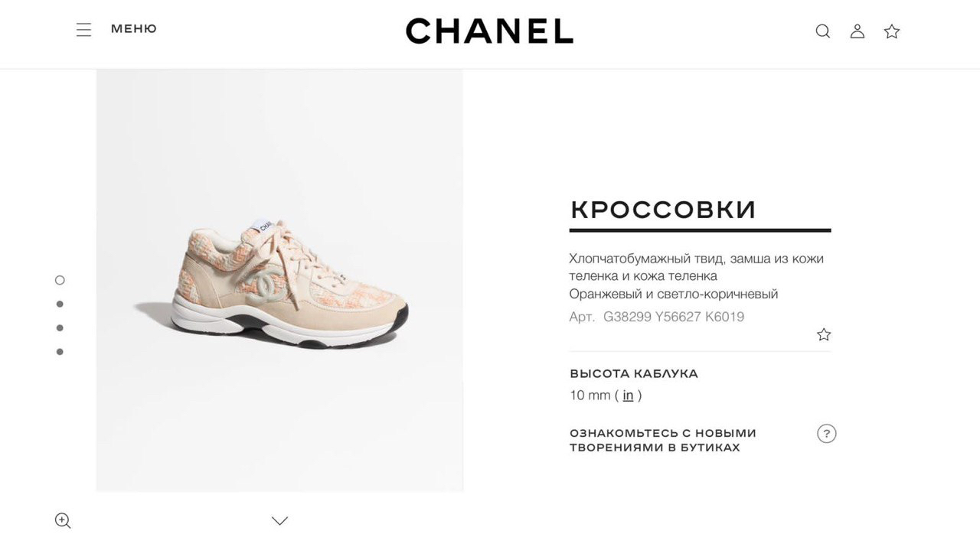Open the account profile icon
The height and width of the screenshot is (534, 980).
point(857,31)
